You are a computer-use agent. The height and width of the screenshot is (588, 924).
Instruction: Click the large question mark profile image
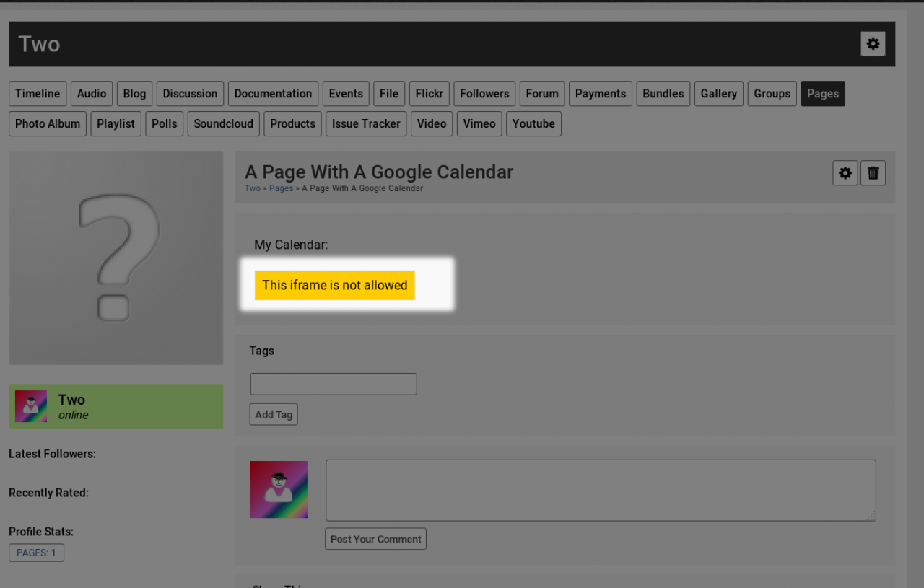coord(115,258)
